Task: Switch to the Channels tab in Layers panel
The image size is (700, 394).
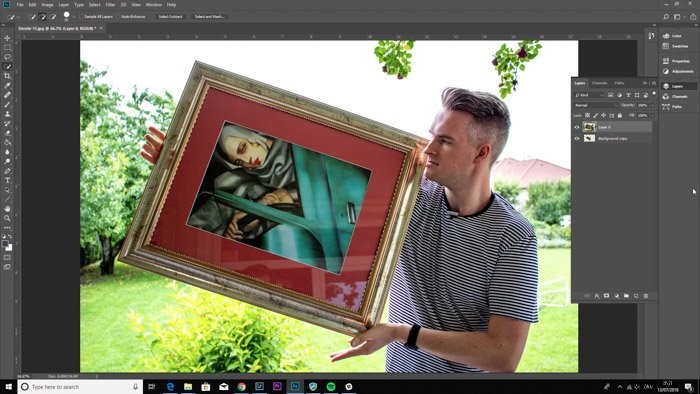Action: pos(600,83)
